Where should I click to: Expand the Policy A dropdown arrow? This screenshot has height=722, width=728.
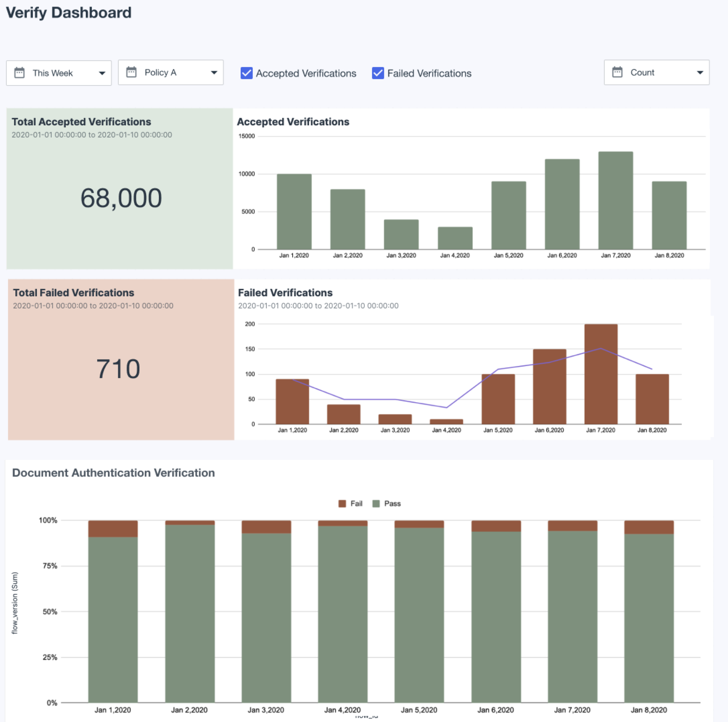[214, 72]
